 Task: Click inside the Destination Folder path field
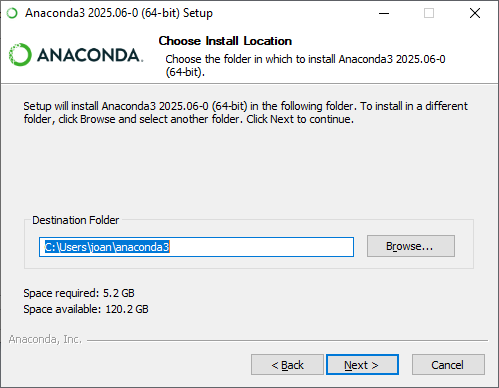coord(196,247)
